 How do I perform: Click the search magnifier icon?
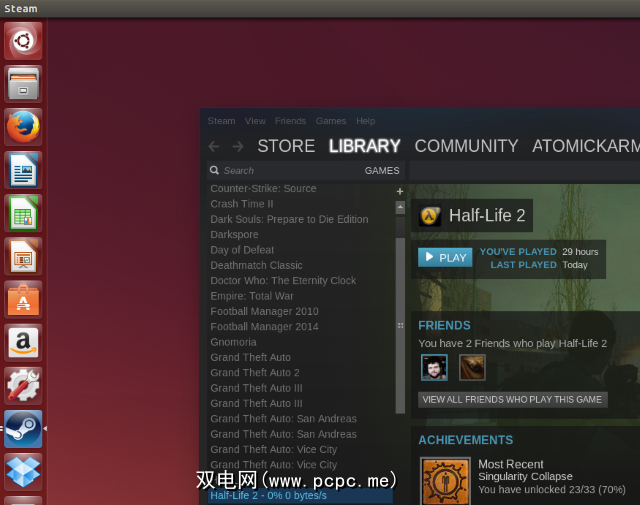point(214,170)
